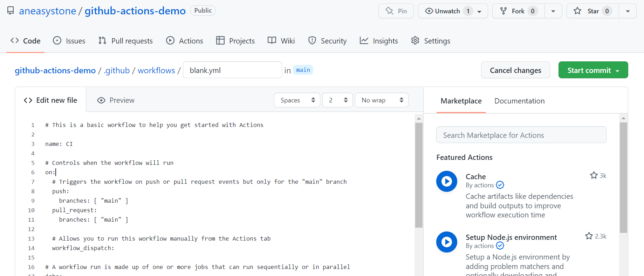Click the Cache verified badge icon
The height and width of the screenshot is (276, 644).
click(x=500, y=185)
